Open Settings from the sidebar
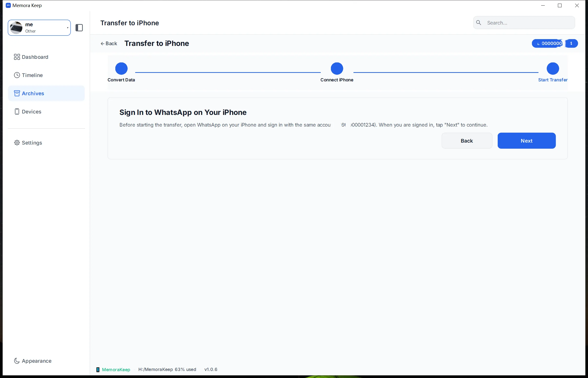 tap(46, 143)
